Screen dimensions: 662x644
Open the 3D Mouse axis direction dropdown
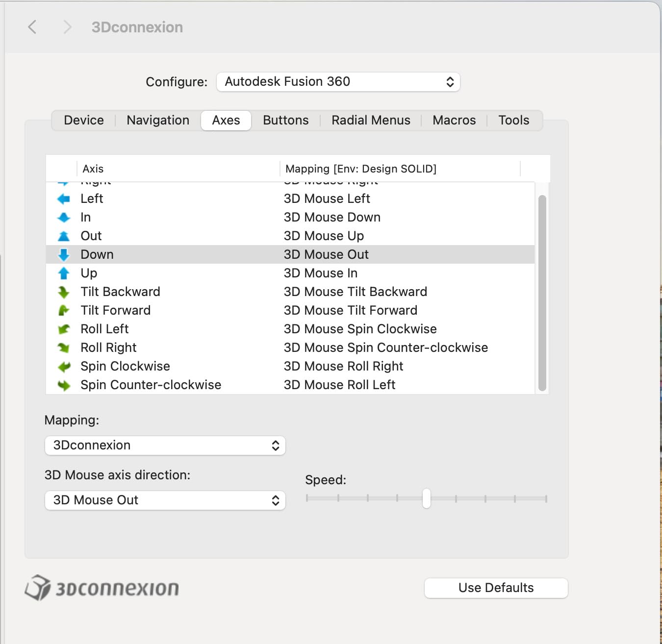pos(165,500)
